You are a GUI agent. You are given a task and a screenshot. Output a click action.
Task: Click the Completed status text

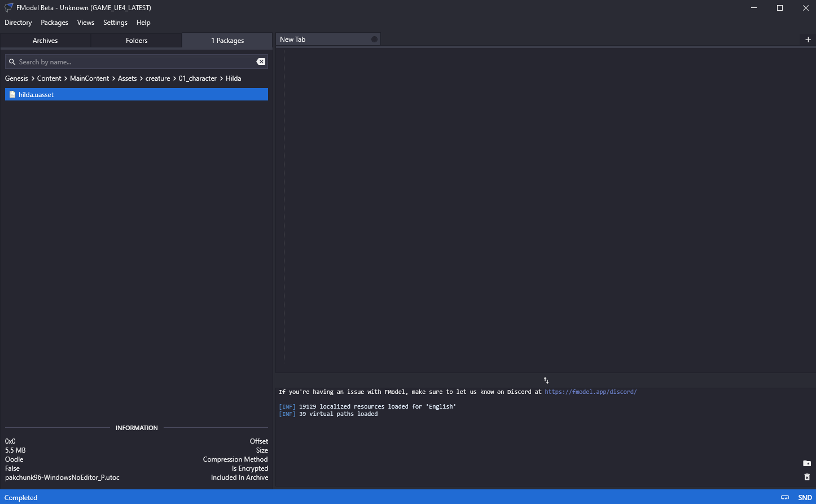[21, 498]
